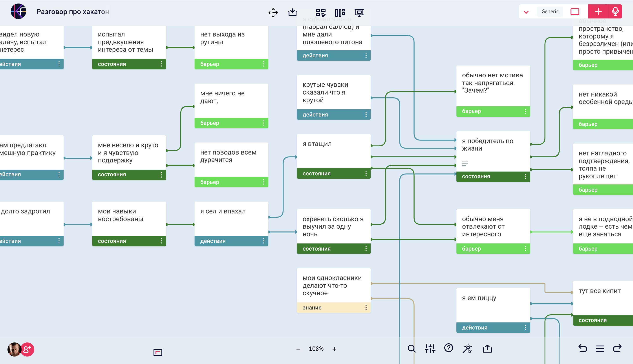
Task: Toggle the red rectangle card style button
Action: point(575,11)
